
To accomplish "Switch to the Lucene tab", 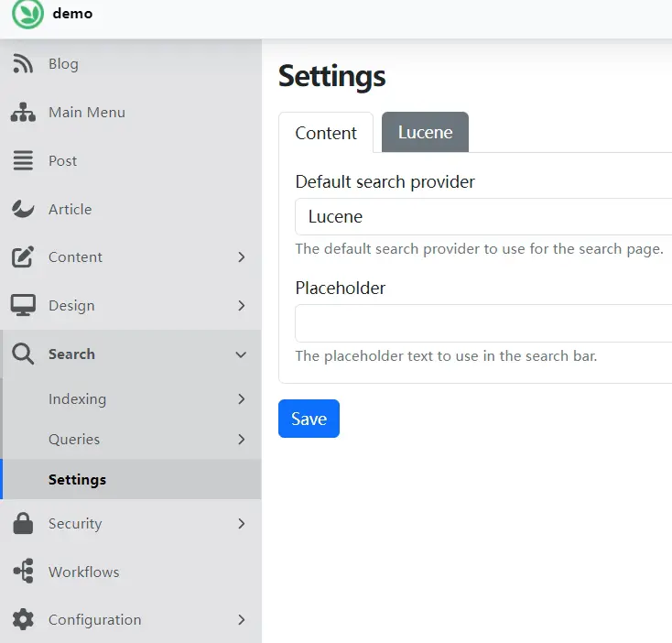I will 425,133.
